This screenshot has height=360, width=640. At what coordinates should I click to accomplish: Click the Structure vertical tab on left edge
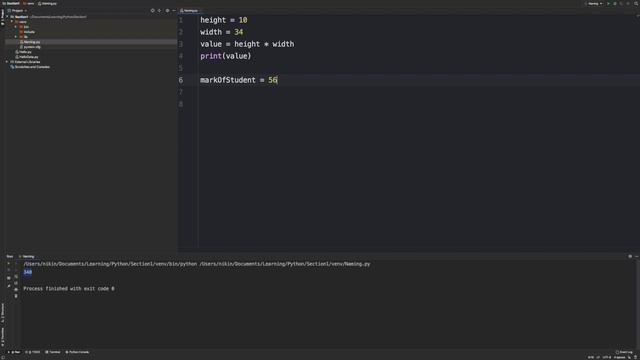(x=2, y=313)
